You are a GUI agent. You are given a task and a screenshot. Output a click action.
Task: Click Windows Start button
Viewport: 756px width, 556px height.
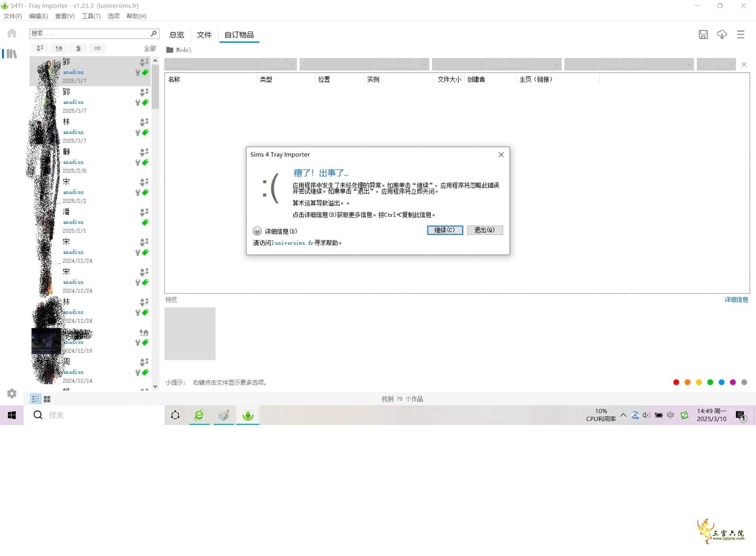12,415
